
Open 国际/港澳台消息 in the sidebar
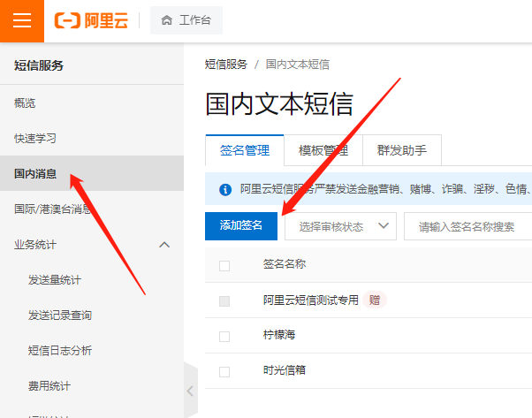tap(52, 209)
